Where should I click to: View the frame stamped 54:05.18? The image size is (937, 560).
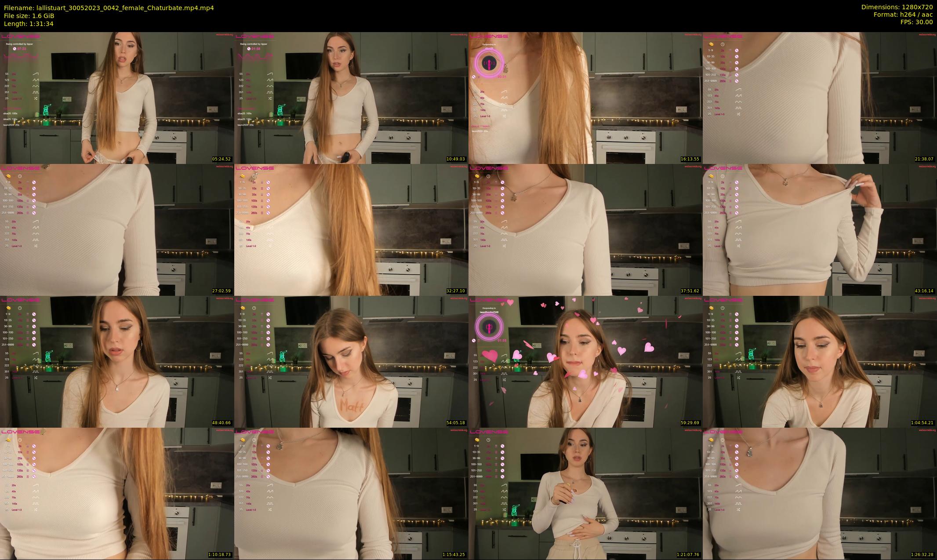351,361
